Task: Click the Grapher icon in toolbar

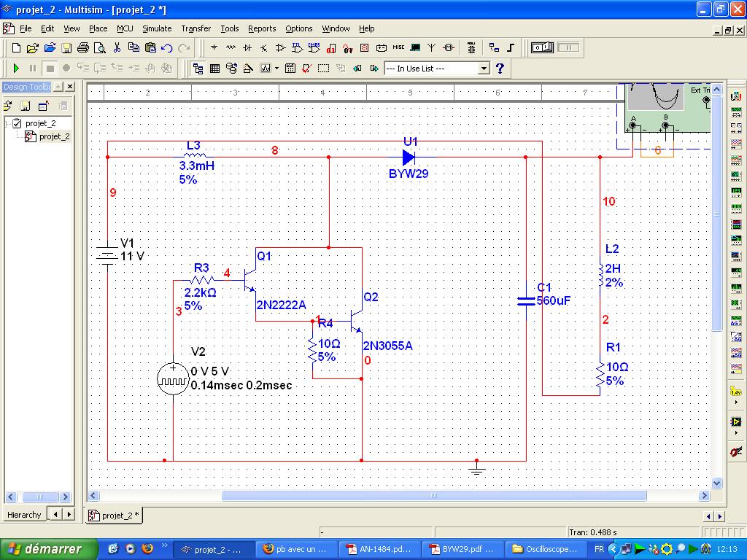Action: tap(264, 69)
